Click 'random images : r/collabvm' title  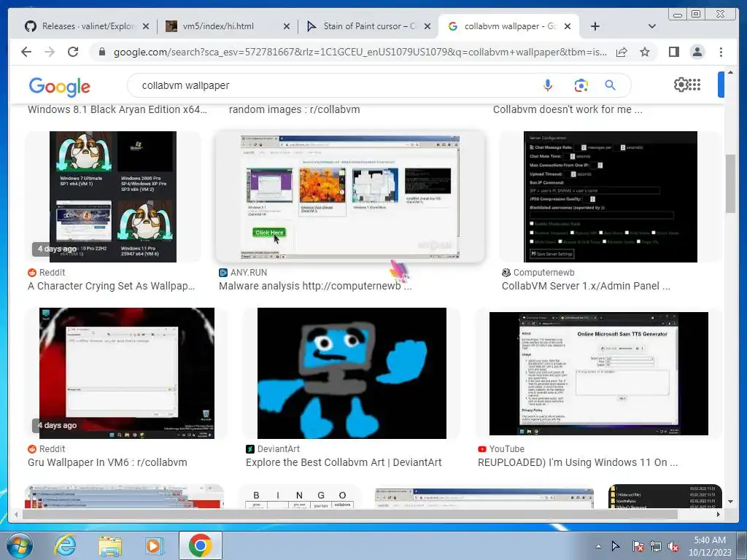click(295, 109)
